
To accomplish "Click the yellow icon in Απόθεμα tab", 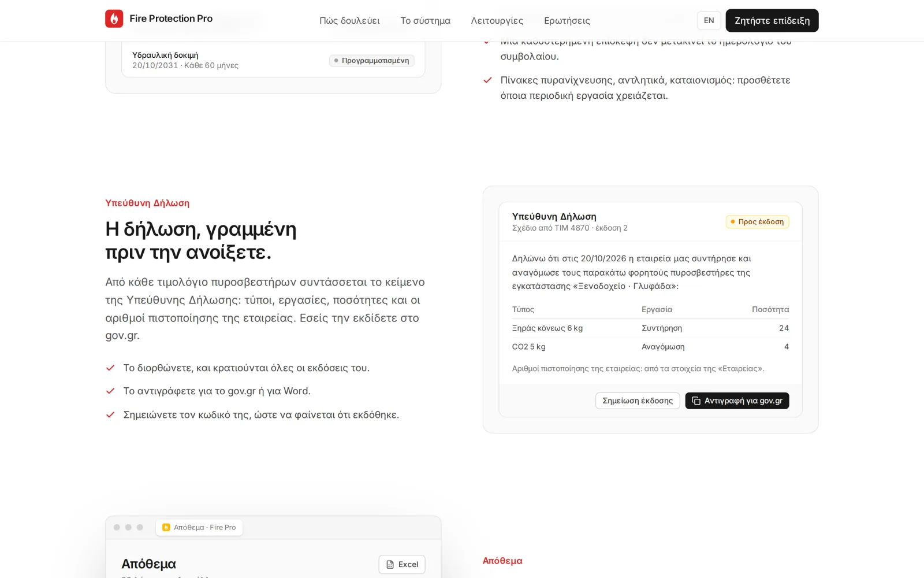I will click(166, 527).
